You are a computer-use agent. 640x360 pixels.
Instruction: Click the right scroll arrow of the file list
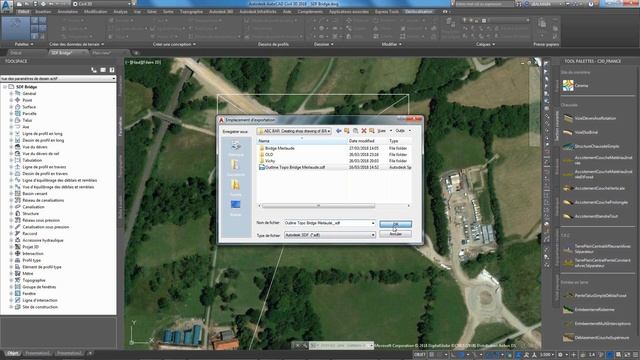point(409,206)
